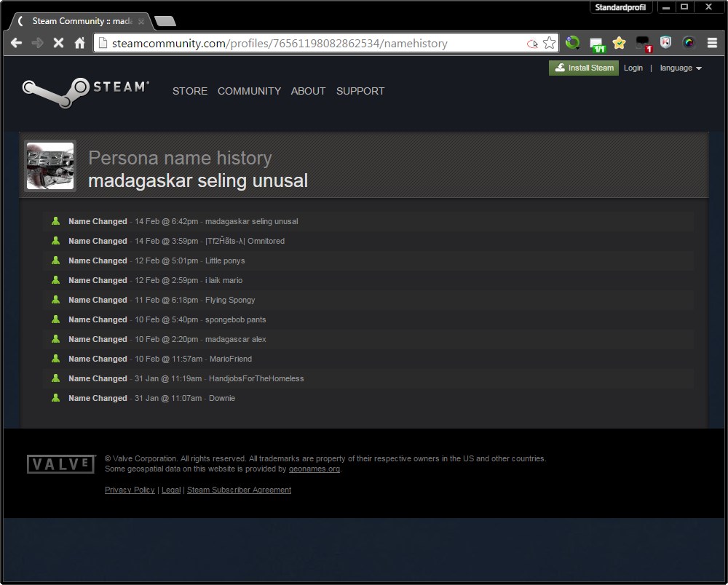Click green person icon beside Downie
The width and height of the screenshot is (728, 585).
coord(56,397)
